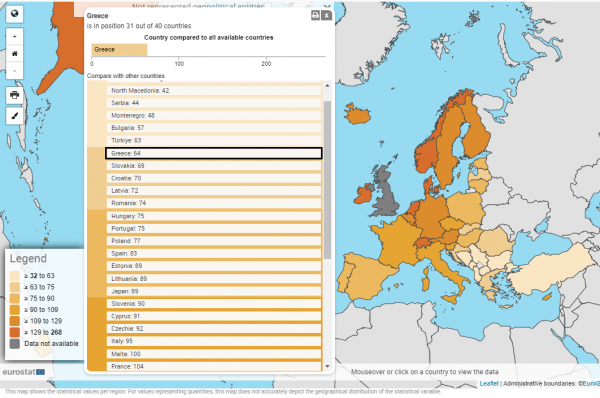Print the Greece popup panel
600x398 pixels.
click(315, 15)
